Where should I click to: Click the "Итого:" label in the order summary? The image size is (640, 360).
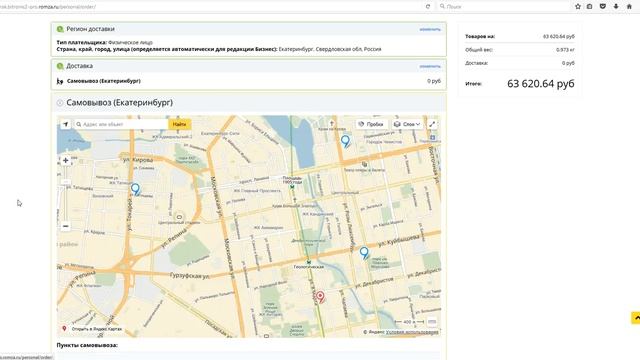tap(473, 84)
